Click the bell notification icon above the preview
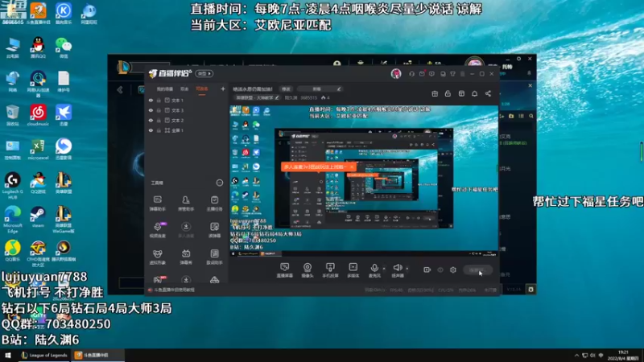Image resolution: width=644 pixels, height=362 pixels. tap(474, 93)
